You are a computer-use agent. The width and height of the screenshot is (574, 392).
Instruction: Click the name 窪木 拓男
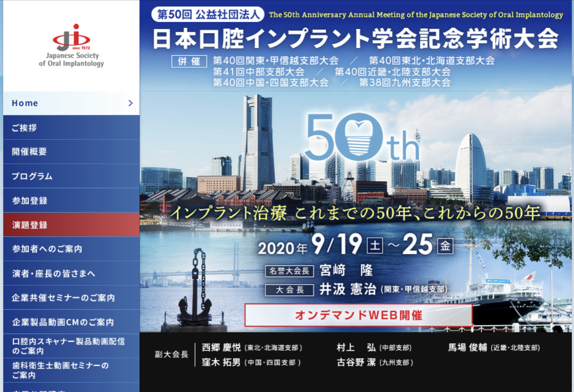(x=221, y=362)
